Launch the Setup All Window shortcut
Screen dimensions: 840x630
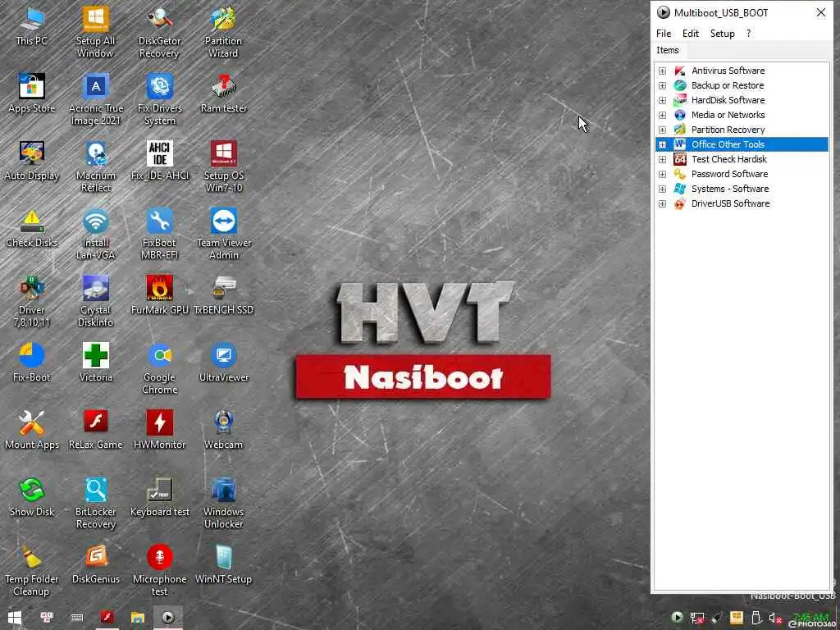[95, 32]
